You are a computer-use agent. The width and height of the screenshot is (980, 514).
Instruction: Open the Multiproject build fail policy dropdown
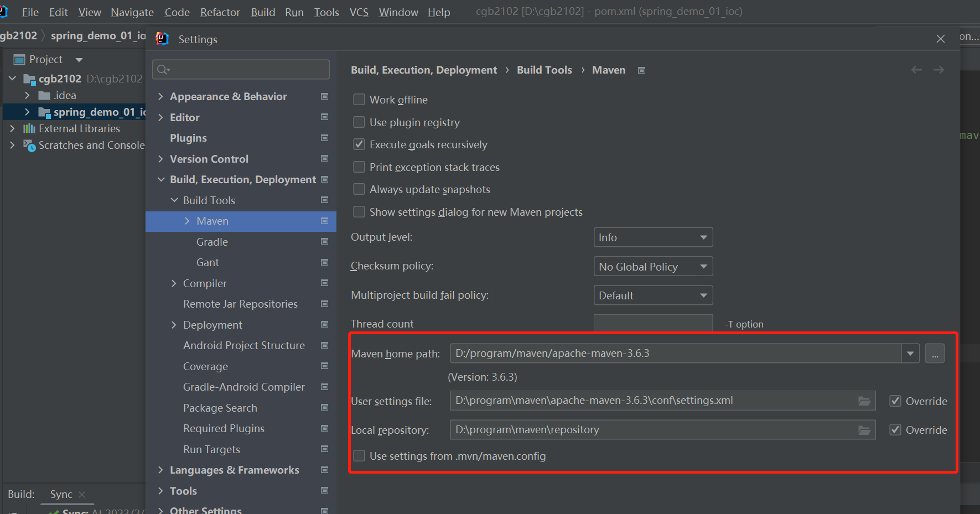pyautogui.click(x=653, y=295)
